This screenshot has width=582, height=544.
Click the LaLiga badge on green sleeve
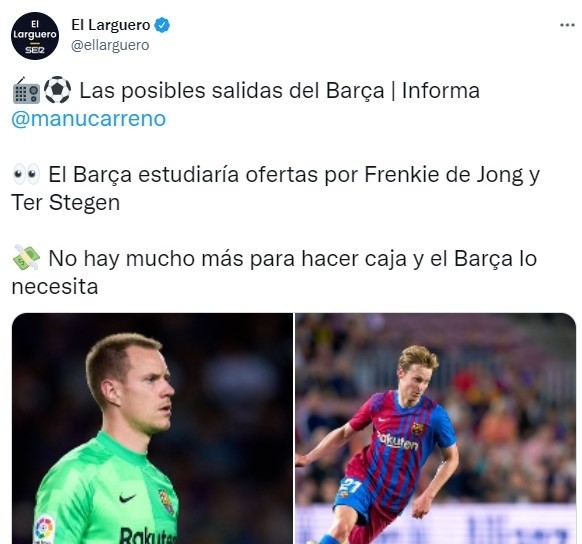45,530
